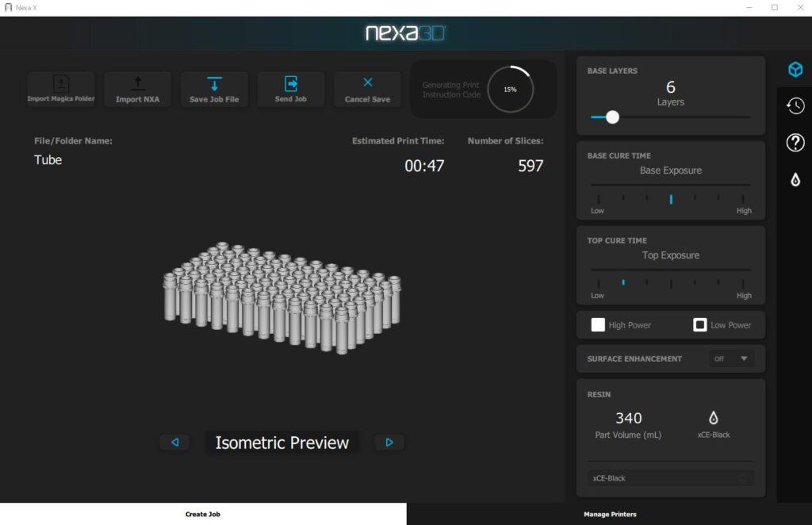
Task: Open the cube print-settings sidebar icon
Action: tap(795, 70)
